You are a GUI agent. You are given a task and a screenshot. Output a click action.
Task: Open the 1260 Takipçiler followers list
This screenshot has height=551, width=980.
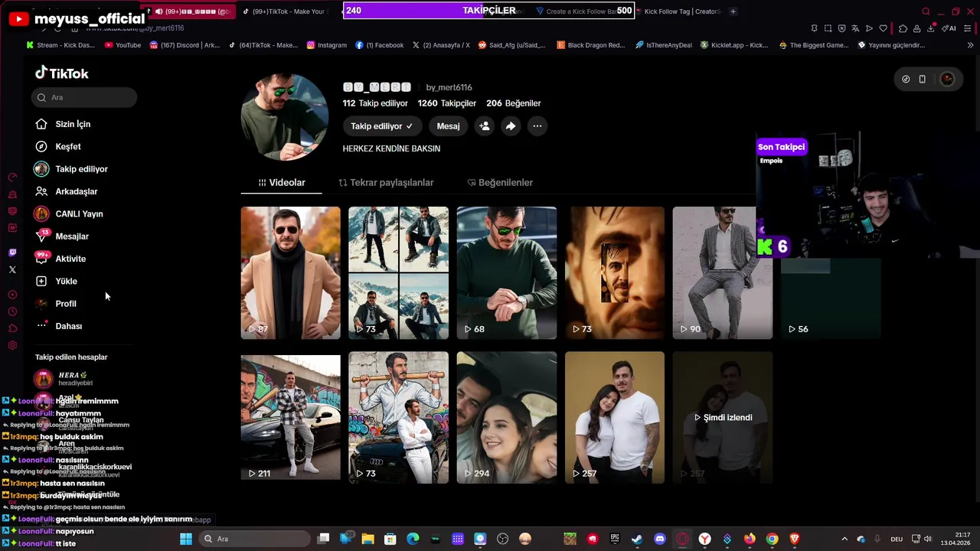pyautogui.click(x=447, y=103)
